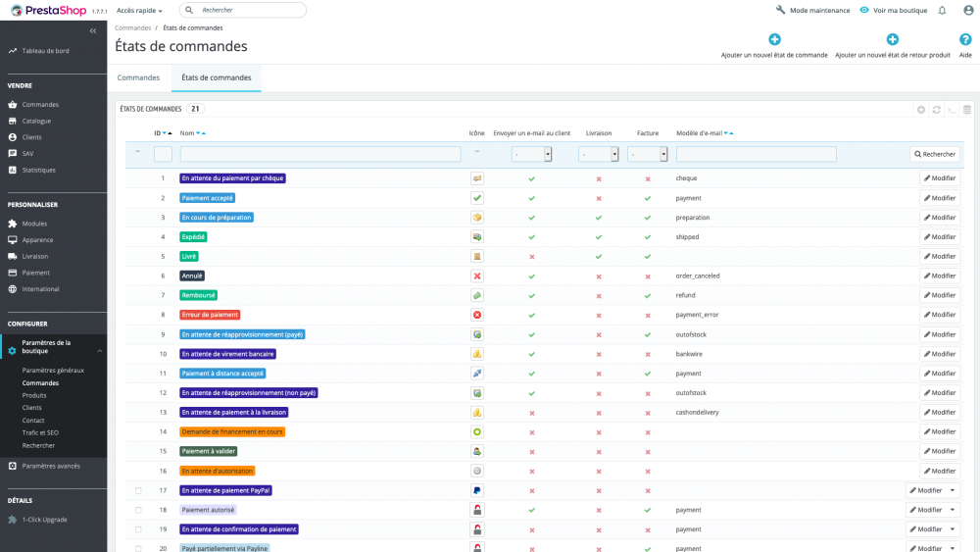Collapse the sidebar with double-chevron icon
Image resolution: width=980 pixels, height=552 pixels.
(x=93, y=31)
